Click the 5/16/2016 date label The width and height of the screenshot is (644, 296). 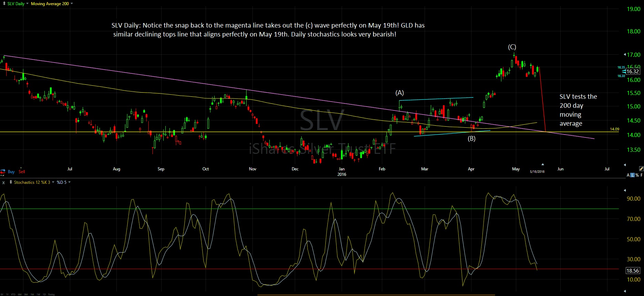pos(537,171)
